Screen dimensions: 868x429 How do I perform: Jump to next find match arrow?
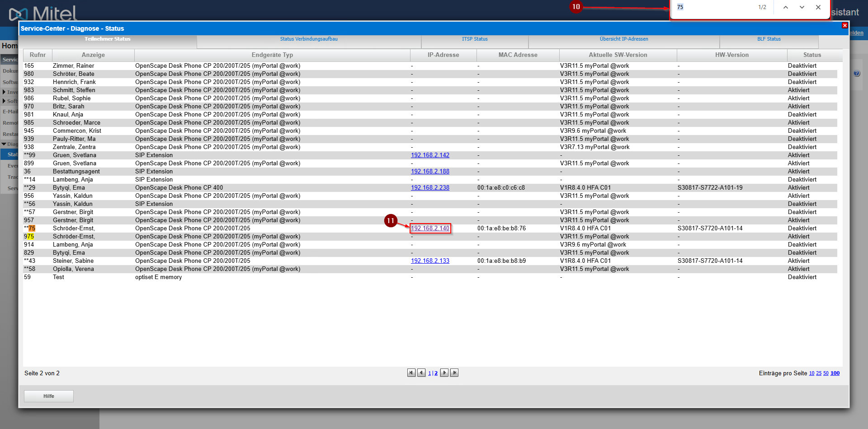tap(802, 7)
